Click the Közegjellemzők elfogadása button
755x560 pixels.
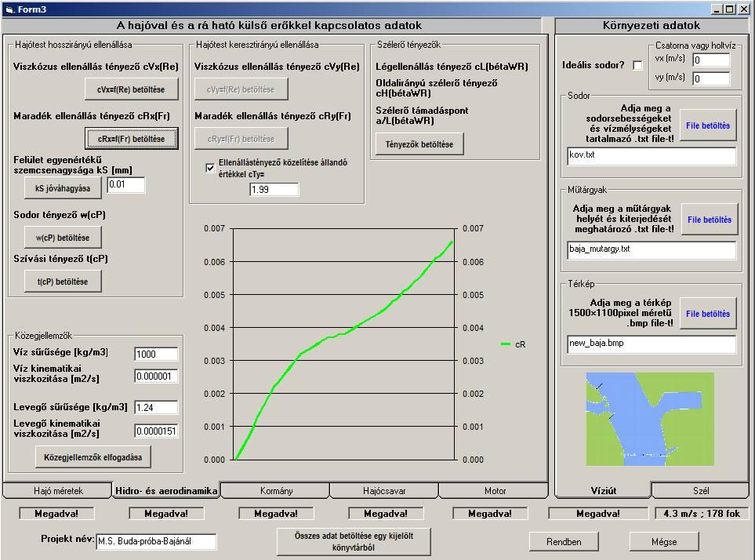pyautogui.click(x=93, y=457)
